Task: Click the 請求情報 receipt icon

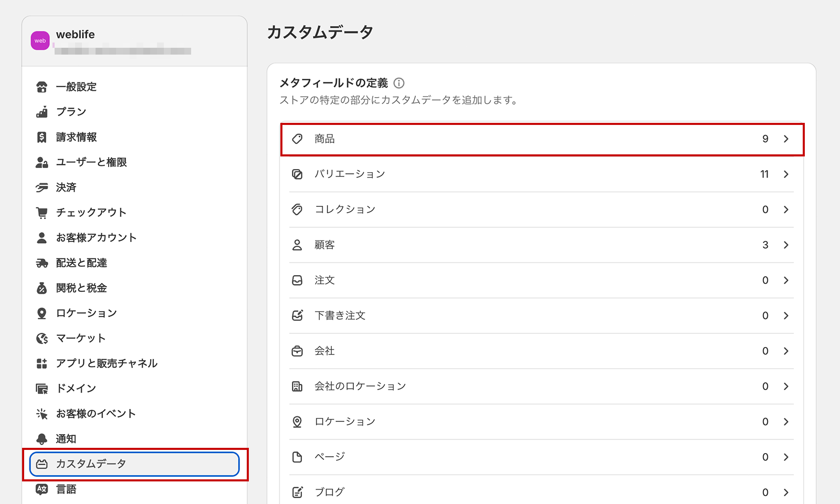Action: click(42, 137)
